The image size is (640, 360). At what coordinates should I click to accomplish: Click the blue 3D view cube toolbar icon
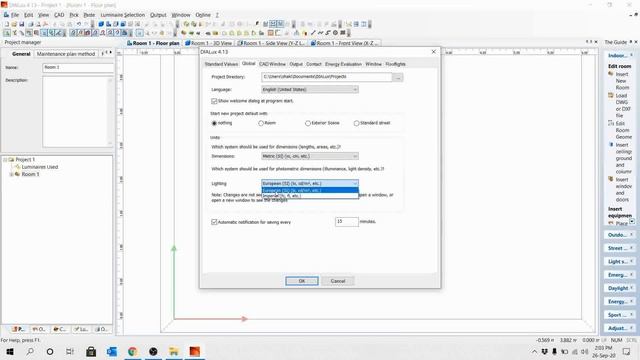coord(101,24)
